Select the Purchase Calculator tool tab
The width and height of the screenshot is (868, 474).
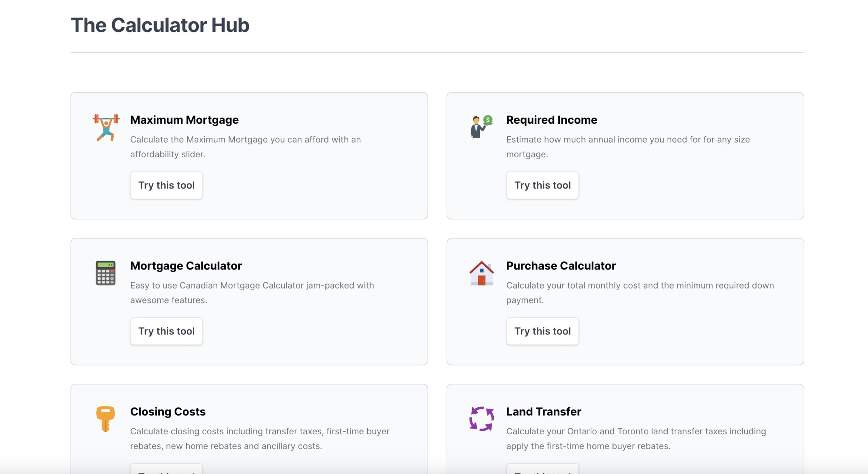tap(542, 331)
